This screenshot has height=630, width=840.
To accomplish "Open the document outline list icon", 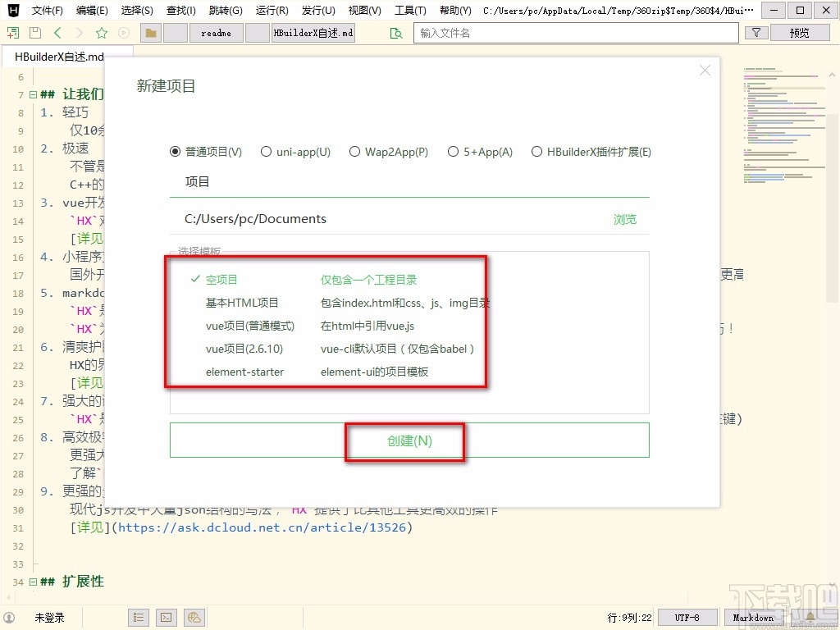I will pyautogui.click(x=139, y=618).
